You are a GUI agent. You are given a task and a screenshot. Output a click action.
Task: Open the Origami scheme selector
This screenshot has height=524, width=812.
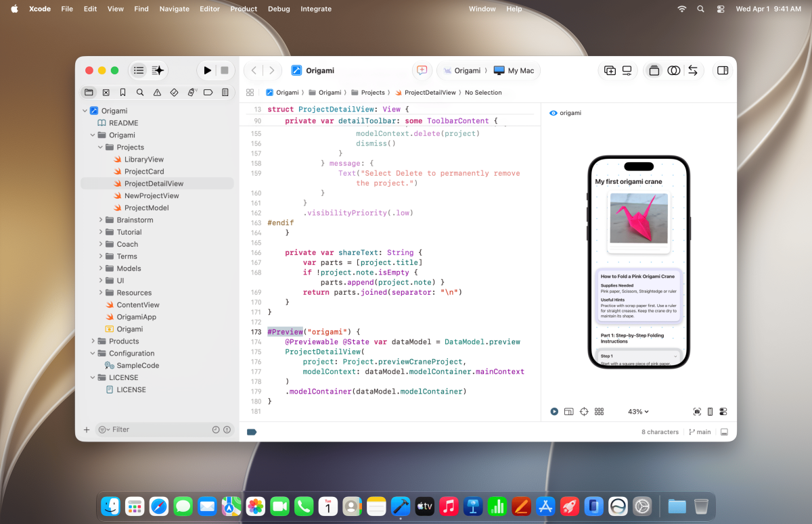pos(461,70)
